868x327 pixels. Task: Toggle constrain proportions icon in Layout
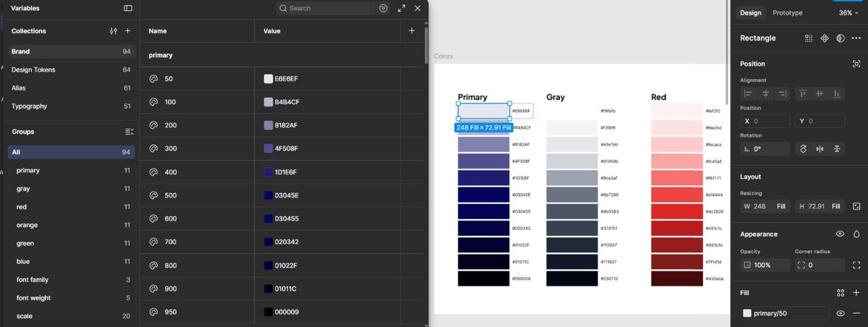pyautogui.click(x=856, y=206)
